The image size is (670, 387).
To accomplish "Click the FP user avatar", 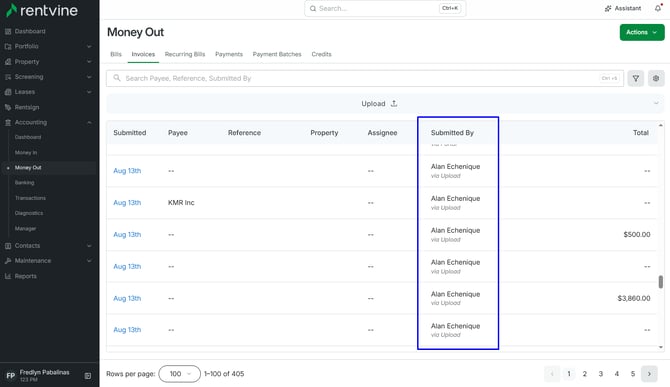I will (x=11, y=376).
